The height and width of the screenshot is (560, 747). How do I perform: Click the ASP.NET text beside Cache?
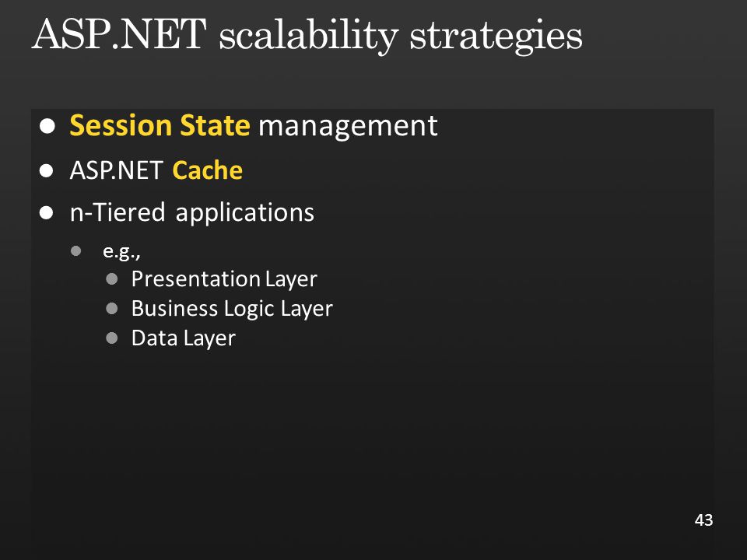116,170
